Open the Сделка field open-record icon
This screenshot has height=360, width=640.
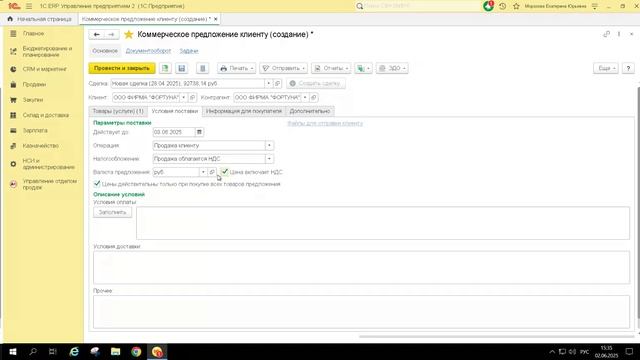278,83
